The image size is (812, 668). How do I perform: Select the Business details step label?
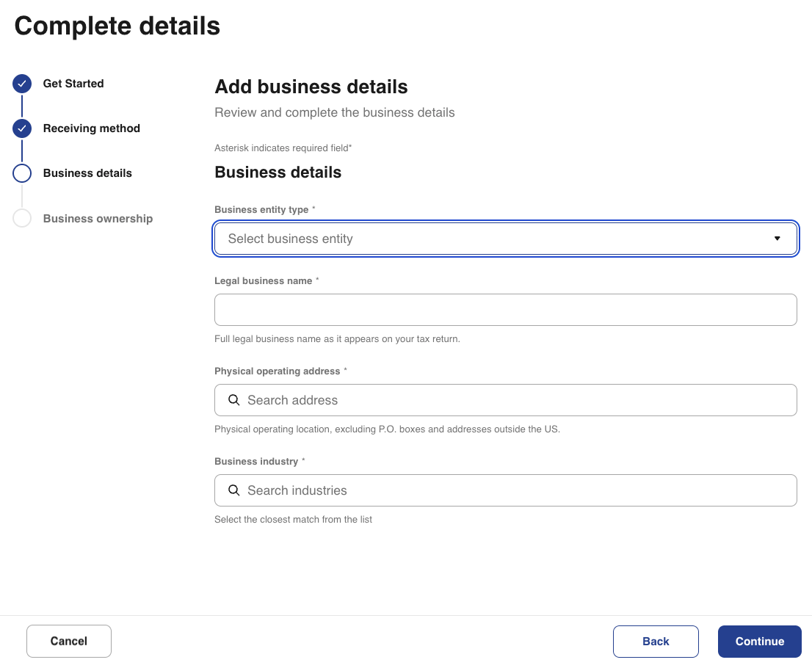[87, 173]
